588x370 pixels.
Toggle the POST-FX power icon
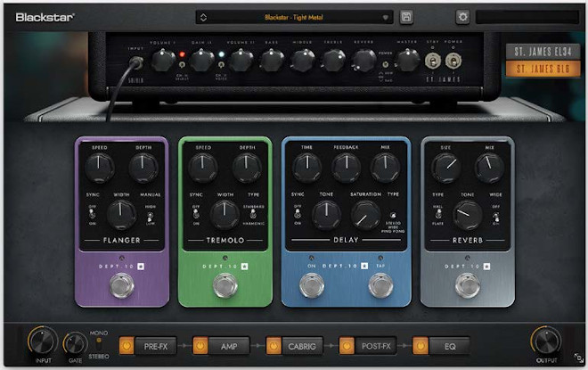tap(347, 343)
